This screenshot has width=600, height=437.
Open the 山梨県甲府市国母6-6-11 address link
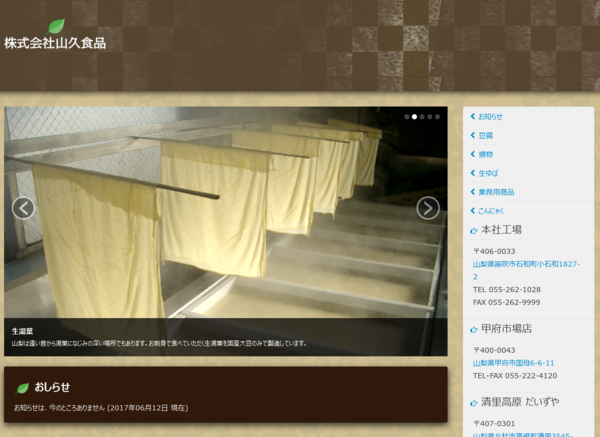[513, 363]
